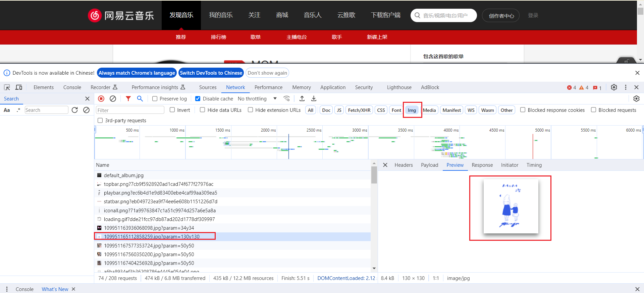Click the network Filter text field
The image size is (644, 293).
130,110
